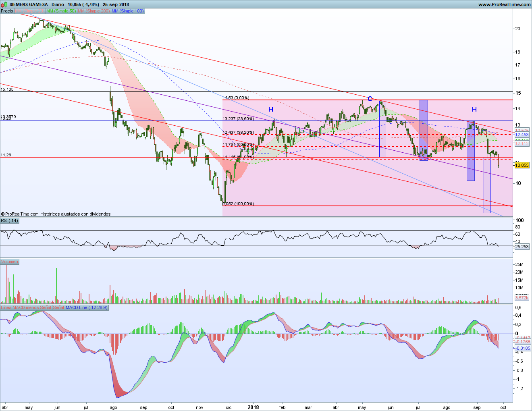
Task: Click the yellow 10,855 current price tag
Action: click(x=522, y=165)
